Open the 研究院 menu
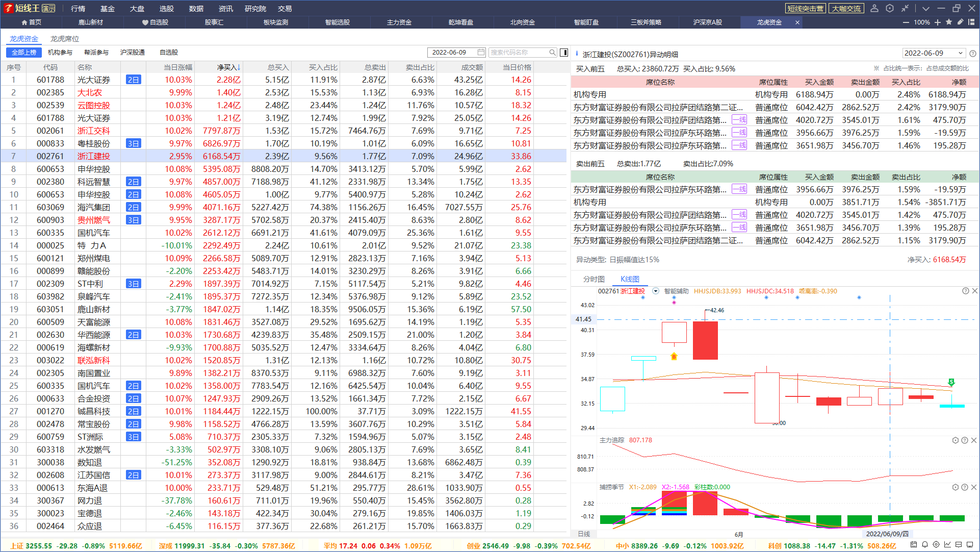 [x=255, y=9]
